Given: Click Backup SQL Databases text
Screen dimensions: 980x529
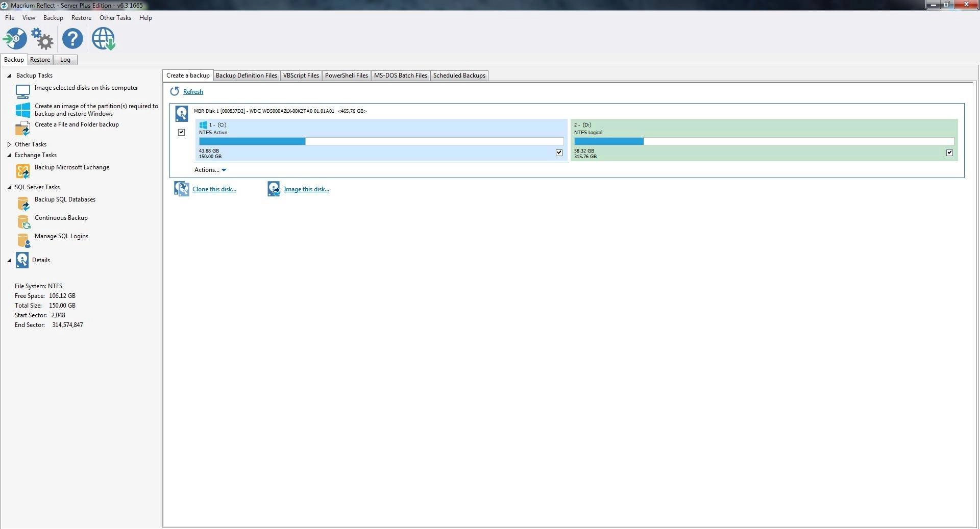Looking at the screenshot, I should 65,199.
